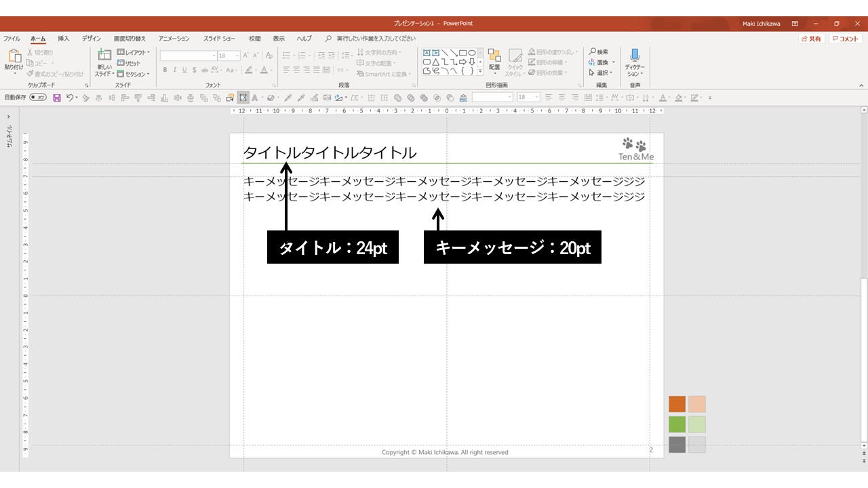Screen dimensions: 868x488
Task: Click the コメント comments button
Action: point(846,39)
